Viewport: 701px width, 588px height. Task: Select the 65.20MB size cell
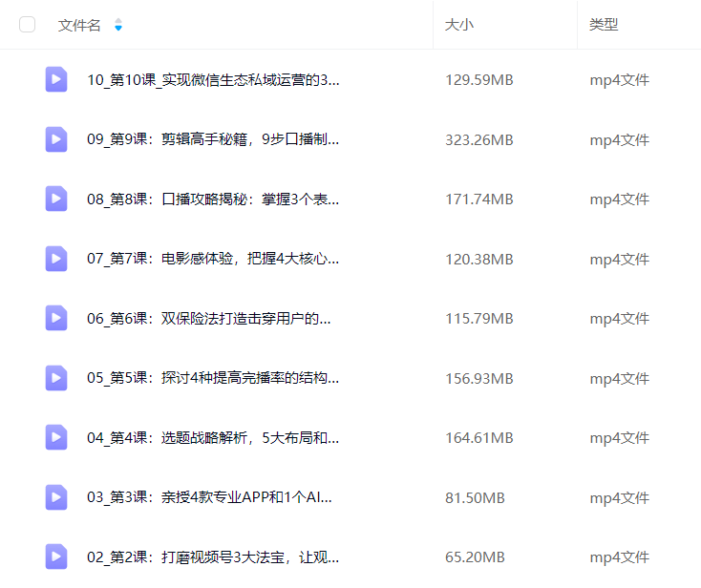click(475, 557)
